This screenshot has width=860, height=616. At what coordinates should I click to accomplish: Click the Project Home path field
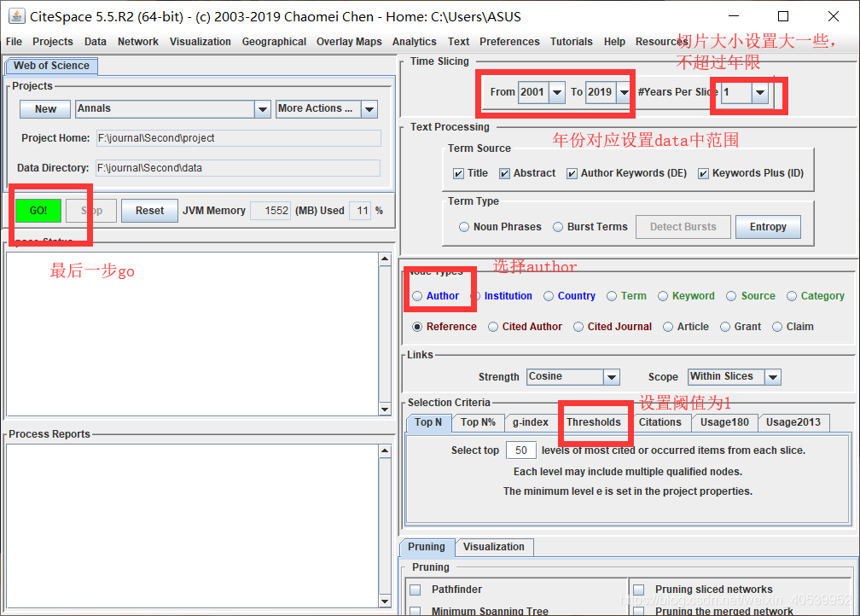(238, 138)
